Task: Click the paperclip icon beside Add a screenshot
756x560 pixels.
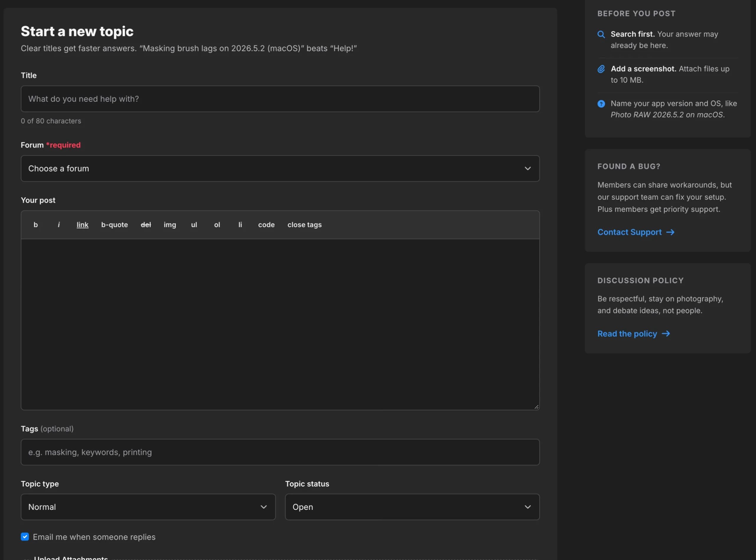Action: [x=601, y=69]
